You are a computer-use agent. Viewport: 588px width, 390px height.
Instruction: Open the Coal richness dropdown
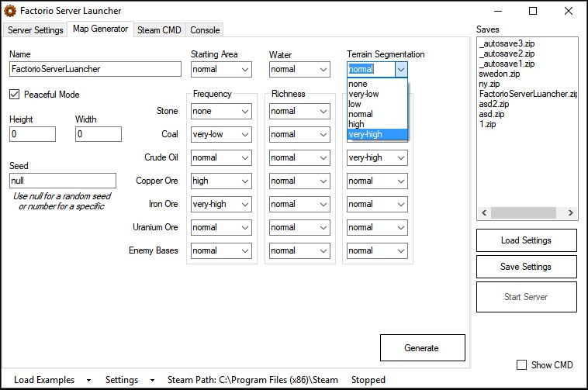tap(299, 134)
